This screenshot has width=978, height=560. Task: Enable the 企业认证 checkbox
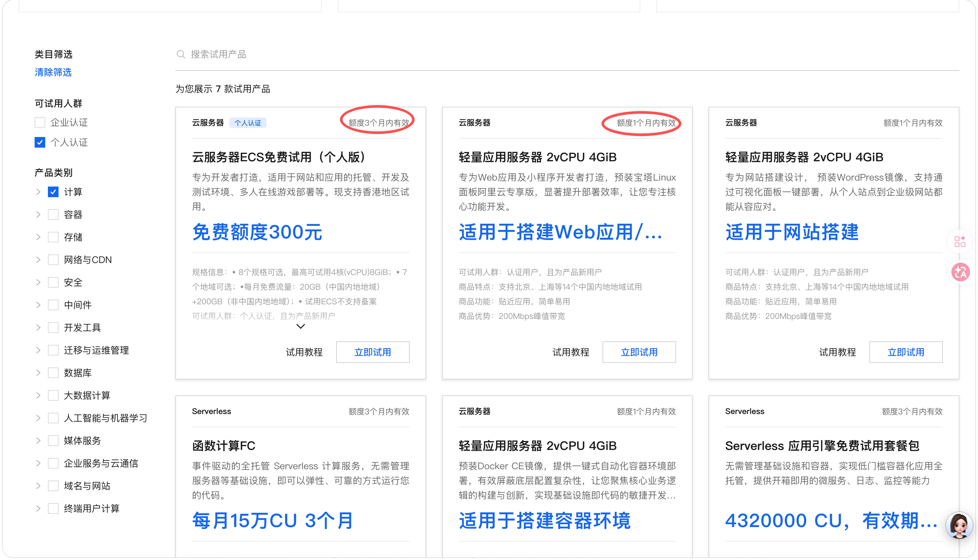click(x=40, y=122)
